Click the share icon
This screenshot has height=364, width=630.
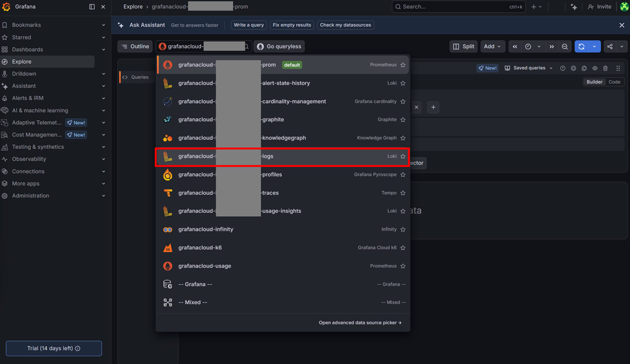click(x=610, y=47)
